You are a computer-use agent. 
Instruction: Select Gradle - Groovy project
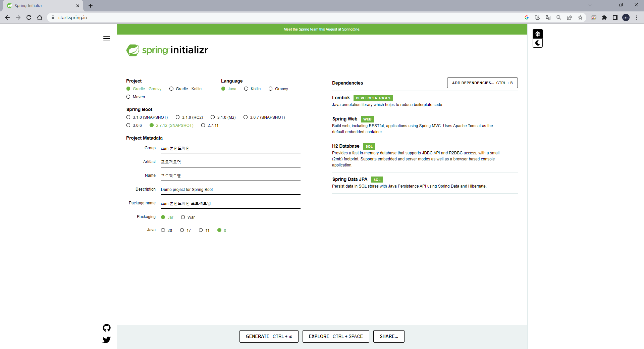[144, 89]
